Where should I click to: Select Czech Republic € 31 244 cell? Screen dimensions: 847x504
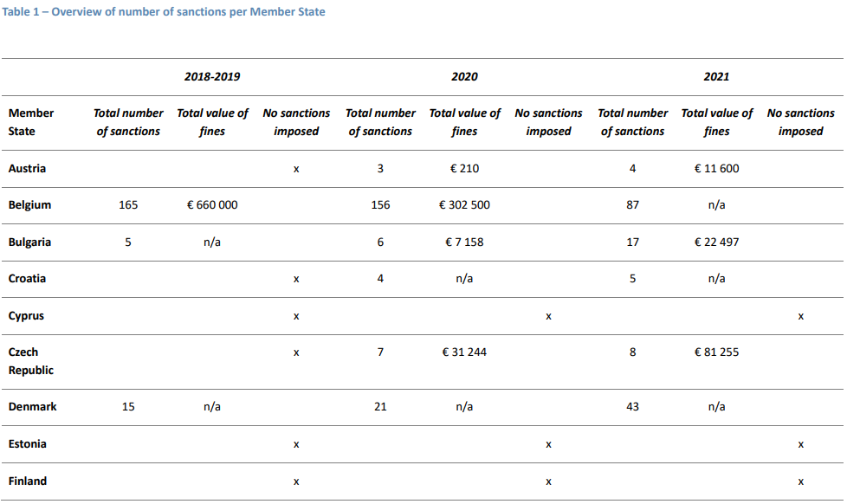[464, 352]
